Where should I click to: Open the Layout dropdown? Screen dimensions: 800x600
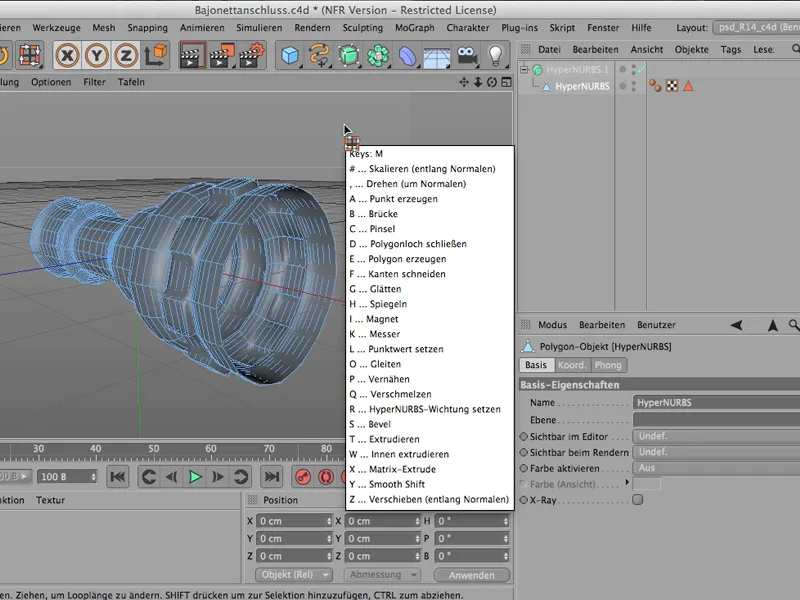[756, 28]
